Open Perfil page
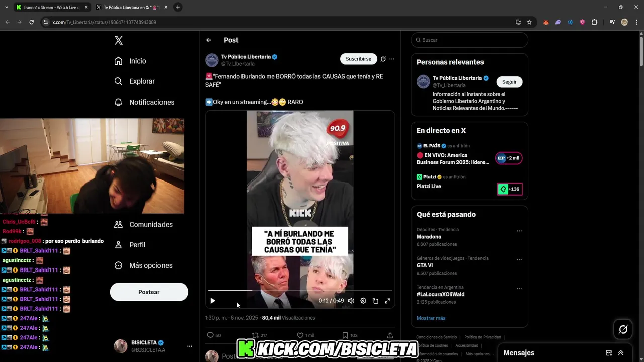The width and height of the screenshot is (644, 362). (x=130, y=245)
